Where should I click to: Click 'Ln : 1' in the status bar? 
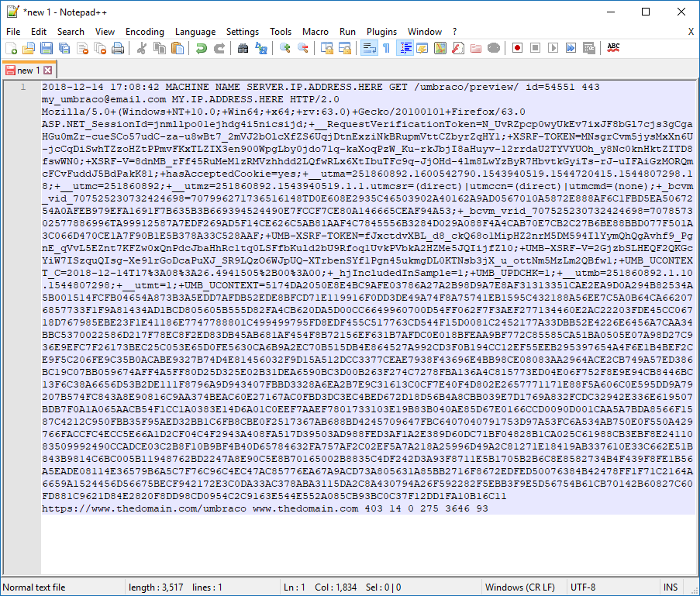tap(295, 587)
